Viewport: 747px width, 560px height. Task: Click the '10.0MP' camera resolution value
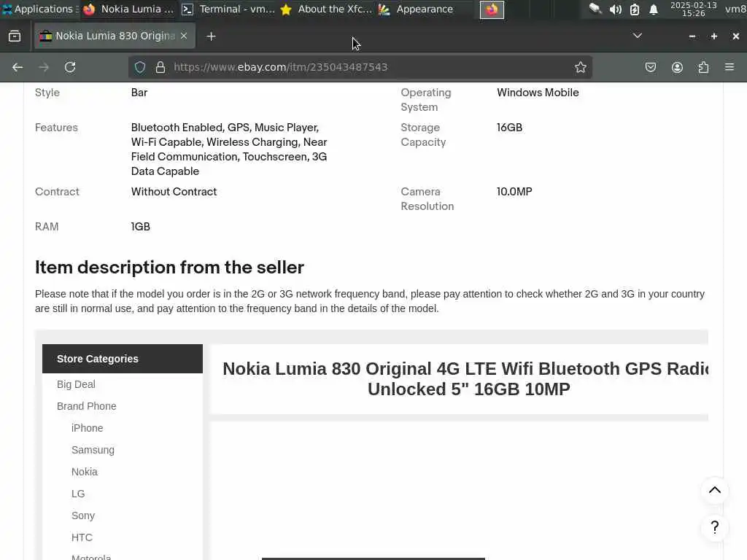click(514, 192)
